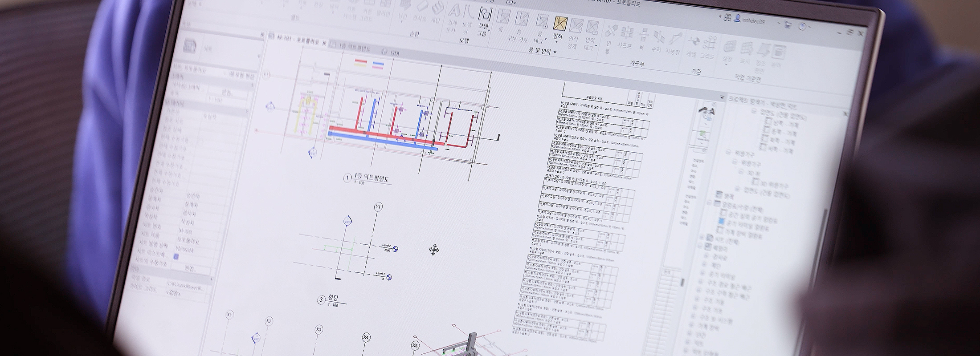The width and height of the screenshot is (980, 356).
Task: Select the 면적 경계 area boundary tool
Action: coord(574,33)
